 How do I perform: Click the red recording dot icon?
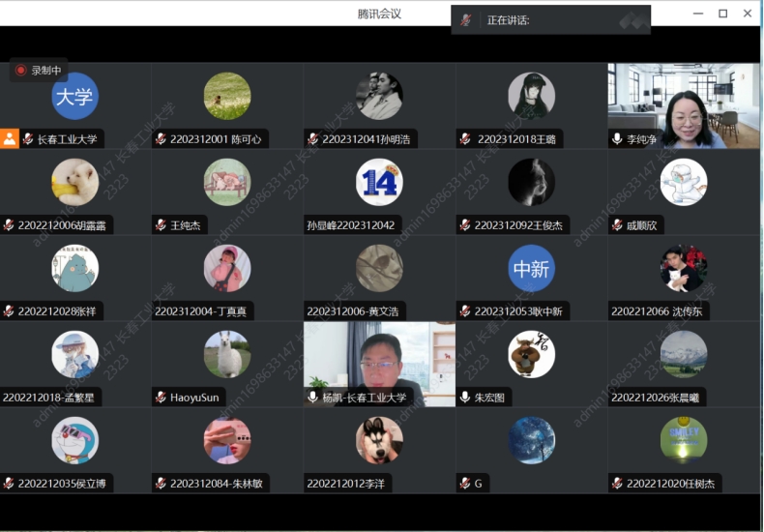[20, 71]
